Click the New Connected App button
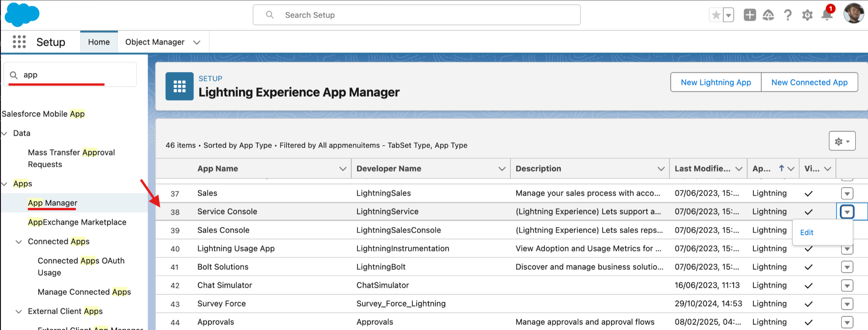The height and width of the screenshot is (330, 868). click(809, 82)
